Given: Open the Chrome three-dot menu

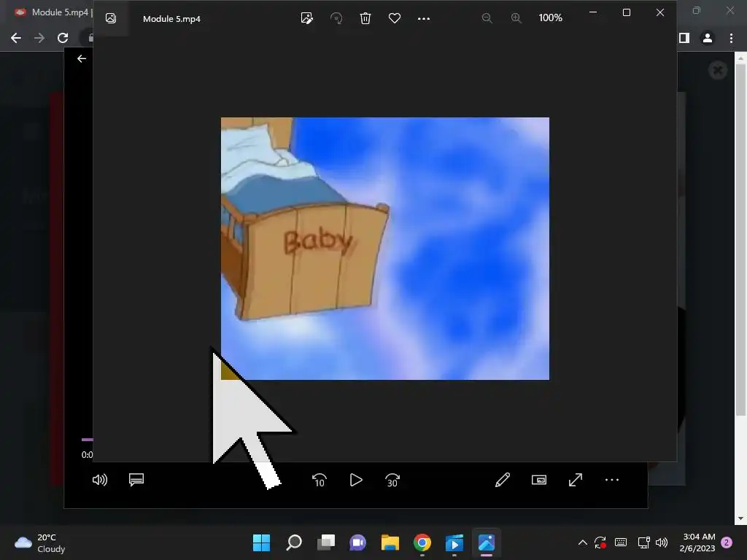Looking at the screenshot, I should point(731,38).
